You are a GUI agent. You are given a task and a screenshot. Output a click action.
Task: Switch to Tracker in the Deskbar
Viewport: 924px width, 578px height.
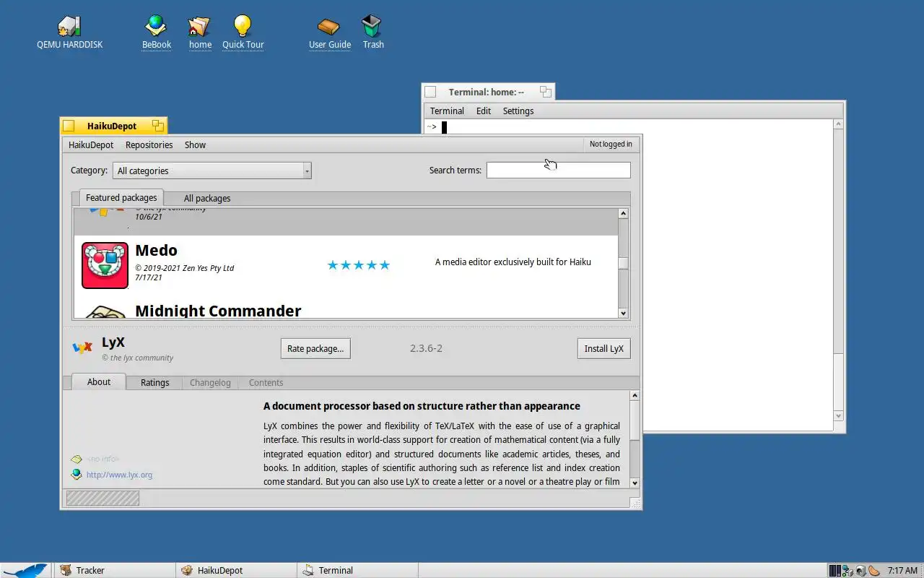point(114,570)
